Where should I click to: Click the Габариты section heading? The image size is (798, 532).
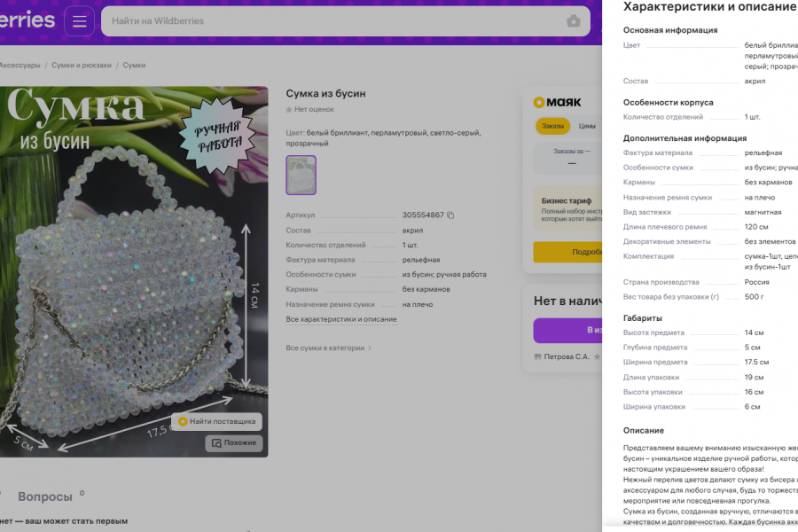pyautogui.click(x=643, y=318)
